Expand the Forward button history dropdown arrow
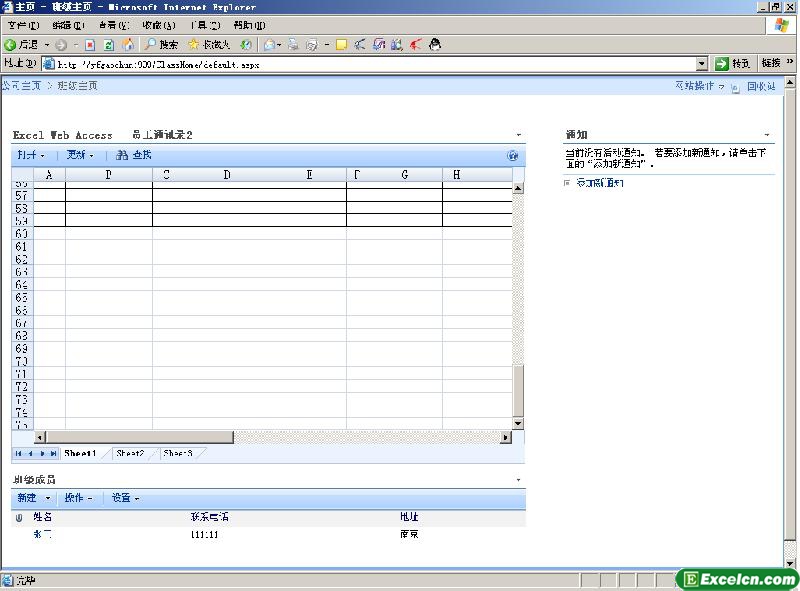This screenshot has width=800, height=591. click(76, 45)
